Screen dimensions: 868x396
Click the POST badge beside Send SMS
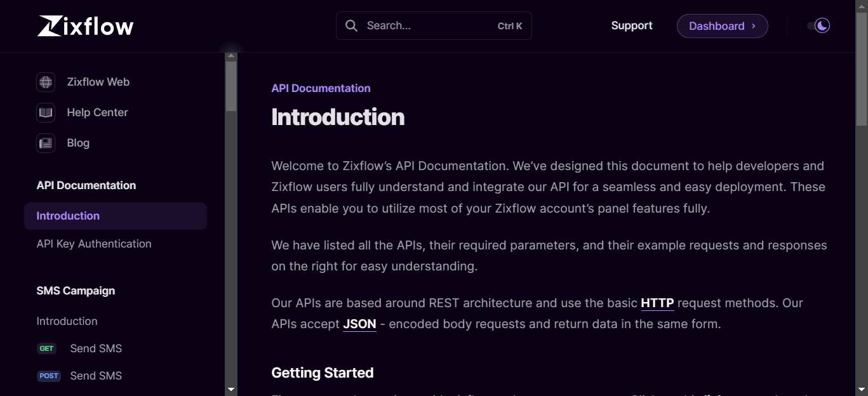click(48, 376)
